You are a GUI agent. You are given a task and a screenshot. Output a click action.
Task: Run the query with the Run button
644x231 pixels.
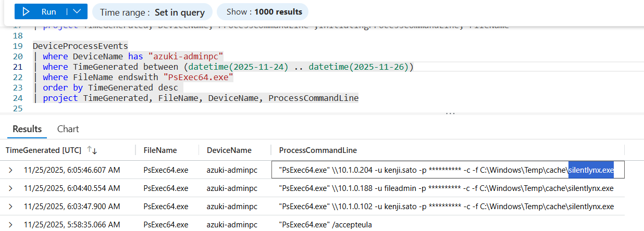[41, 11]
